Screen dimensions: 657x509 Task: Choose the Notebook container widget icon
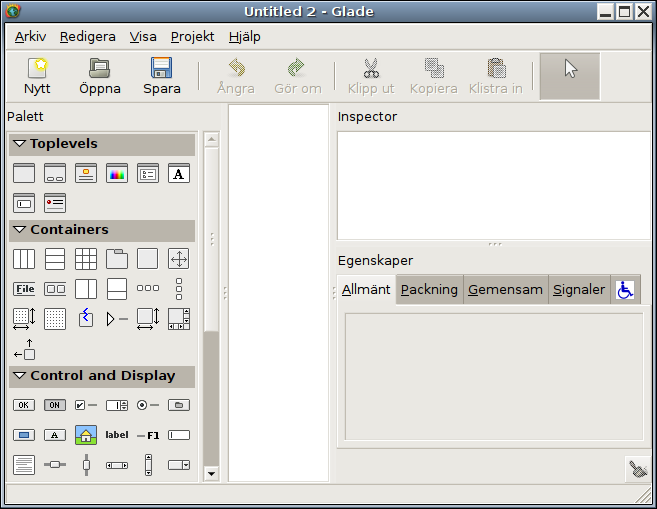[x=117, y=259]
